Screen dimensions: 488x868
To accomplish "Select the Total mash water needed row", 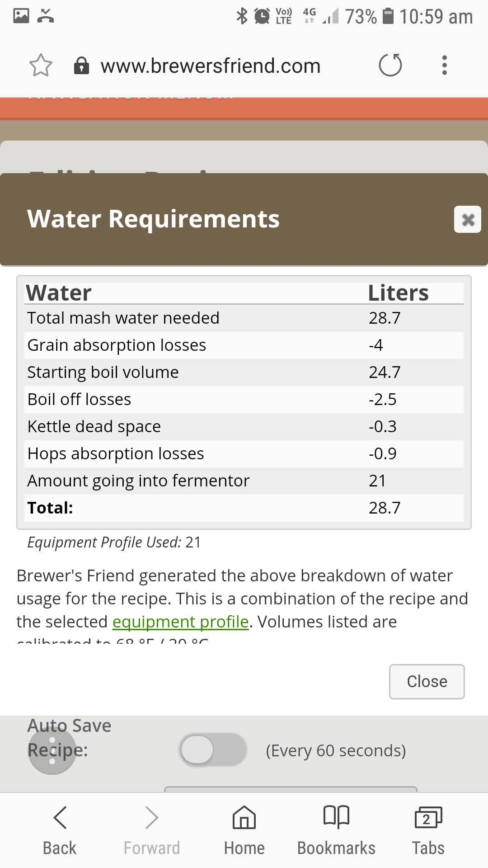I will pyautogui.click(x=244, y=318).
